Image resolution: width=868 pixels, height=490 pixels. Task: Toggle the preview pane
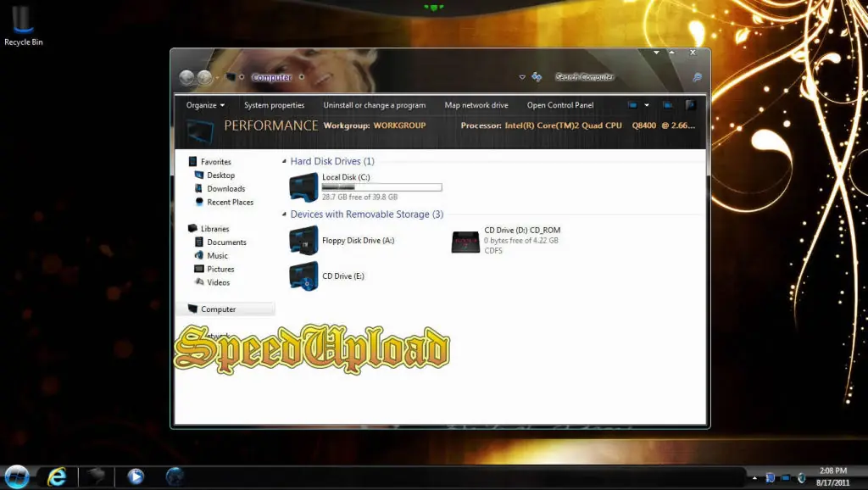[668, 105]
